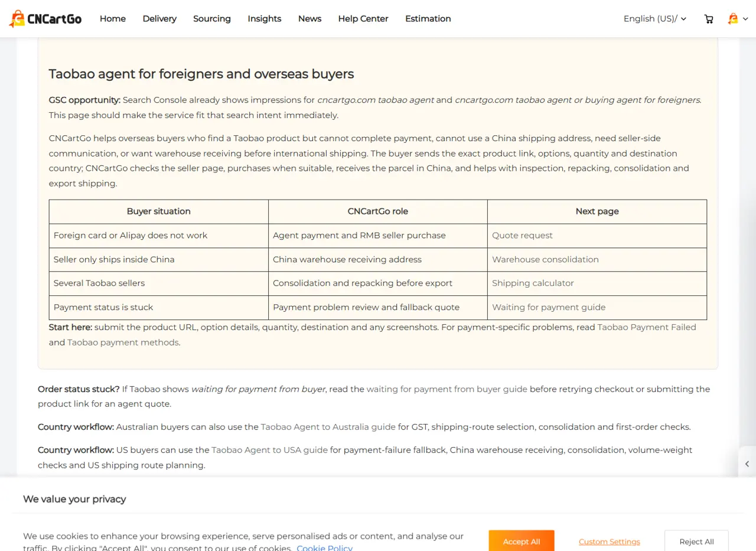Select cell 'Payment status is stuck'
Viewport: 756px width, 551px height.
(x=159, y=308)
